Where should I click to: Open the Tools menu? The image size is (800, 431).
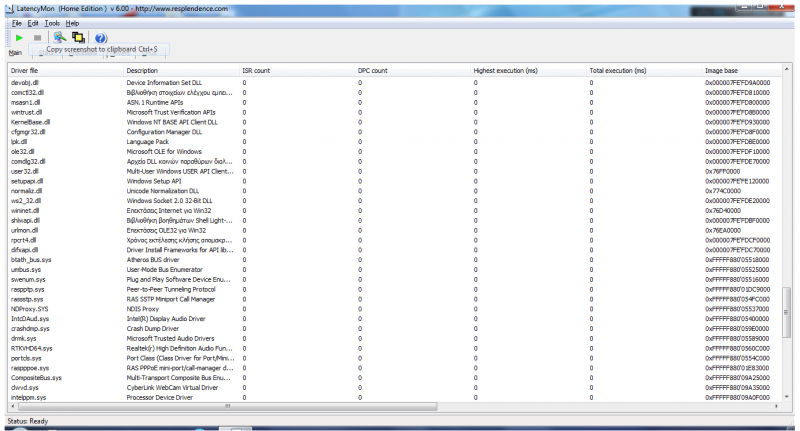click(53, 22)
